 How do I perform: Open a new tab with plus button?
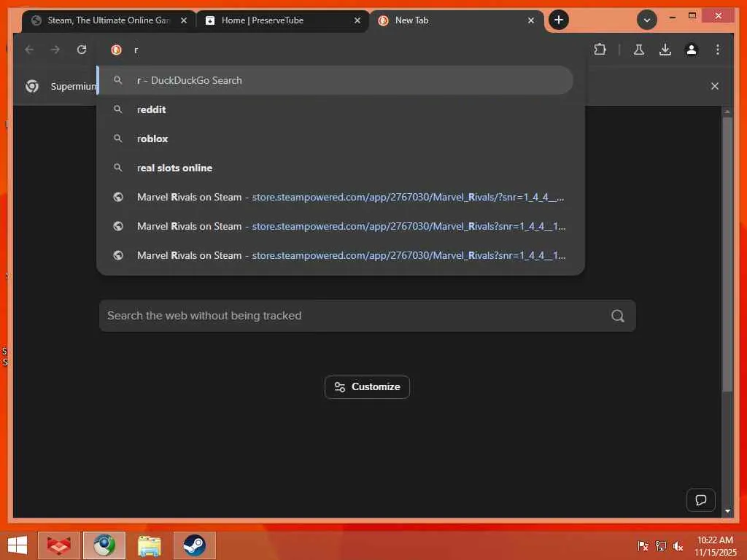tap(558, 20)
